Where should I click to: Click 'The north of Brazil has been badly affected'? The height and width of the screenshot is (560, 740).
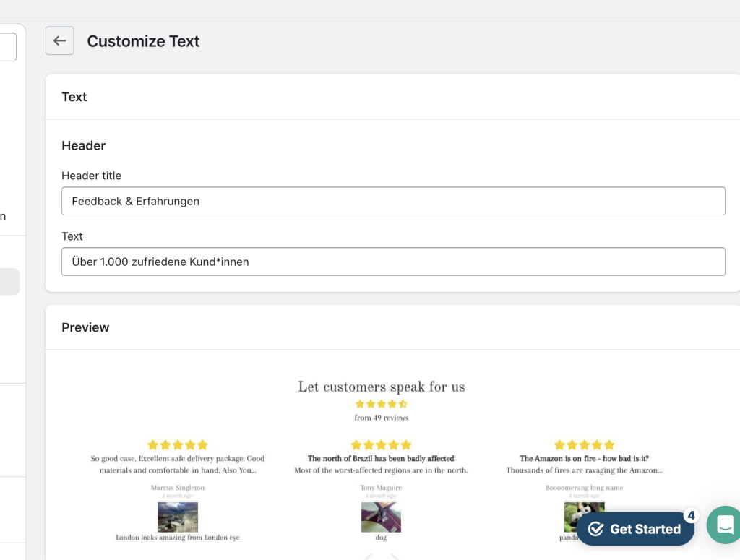pyautogui.click(x=381, y=458)
